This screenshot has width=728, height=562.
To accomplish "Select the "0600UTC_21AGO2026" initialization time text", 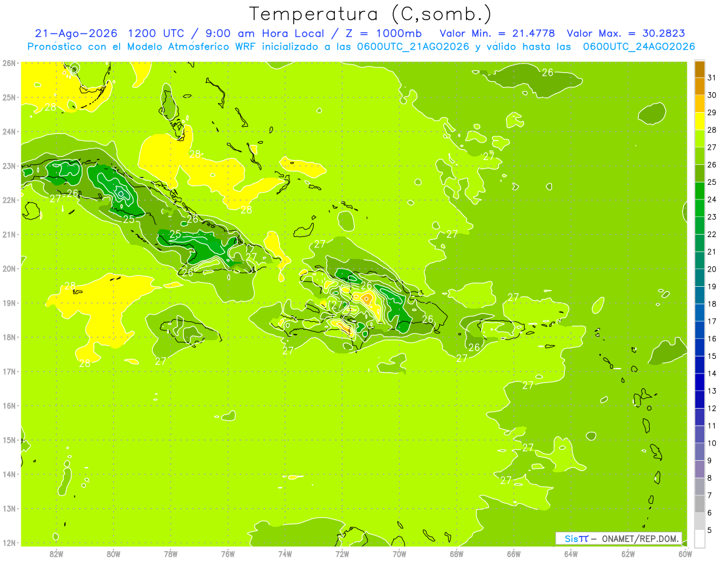I will tap(412, 47).
